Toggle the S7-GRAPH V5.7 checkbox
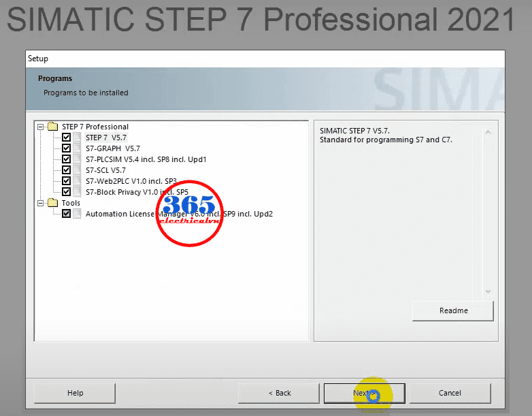 point(66,148)
